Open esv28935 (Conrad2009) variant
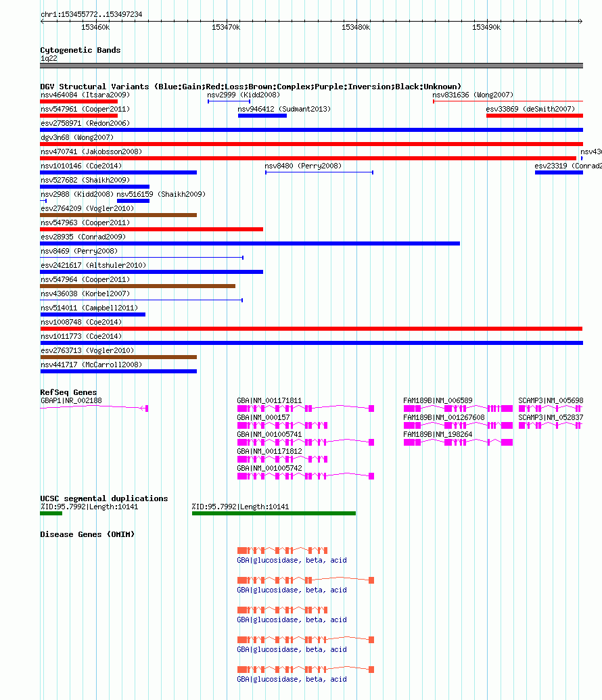The height and width of the screenshot is (700, 602). point(250,243)
